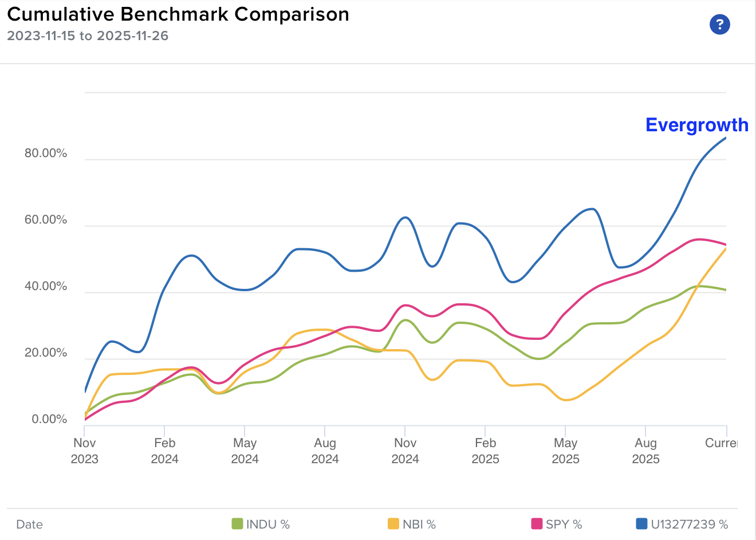Click the blue U13277239 % legend swatch
The width and height of the screenshot is (756, 540).
click(641, 524)
